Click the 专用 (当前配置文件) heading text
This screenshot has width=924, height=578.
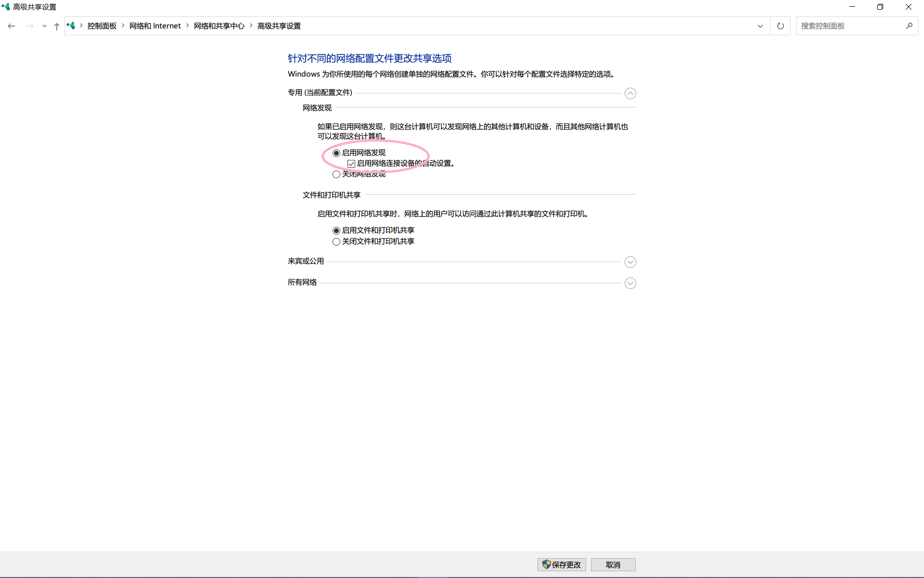(320, 92)
